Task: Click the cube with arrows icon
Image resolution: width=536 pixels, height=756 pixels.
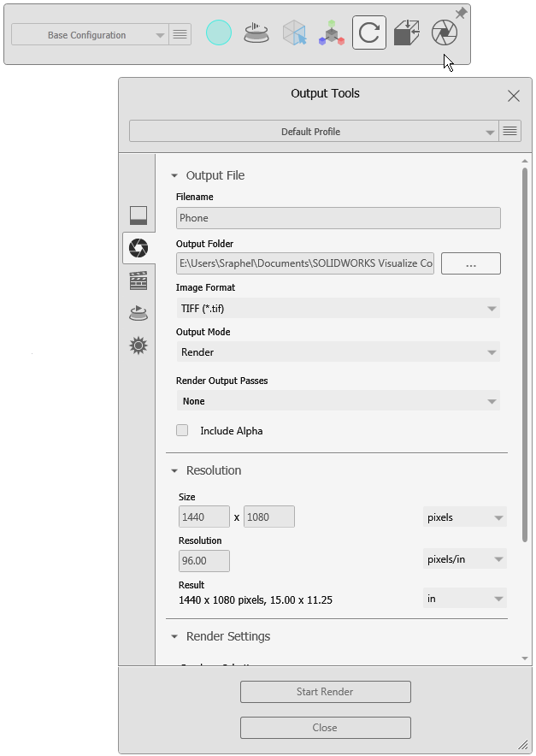Action: tap(407, 33)
